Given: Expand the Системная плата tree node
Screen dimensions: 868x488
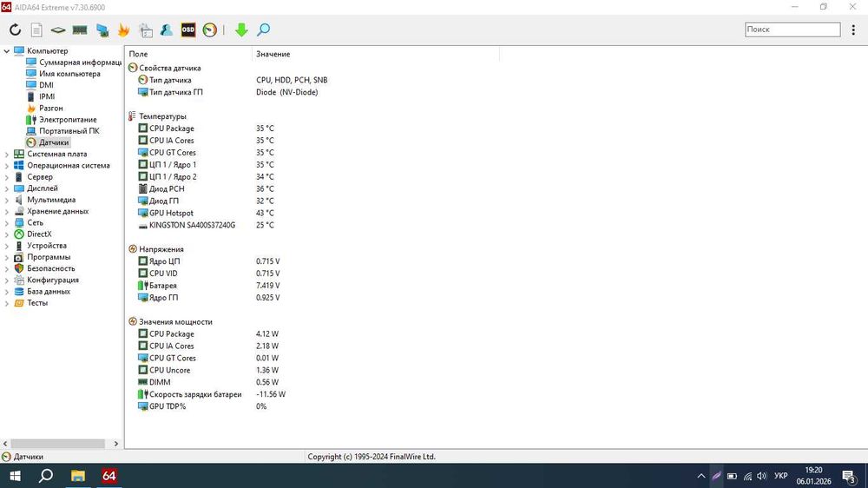Looking at the screenshot, I should click(7, 154).
